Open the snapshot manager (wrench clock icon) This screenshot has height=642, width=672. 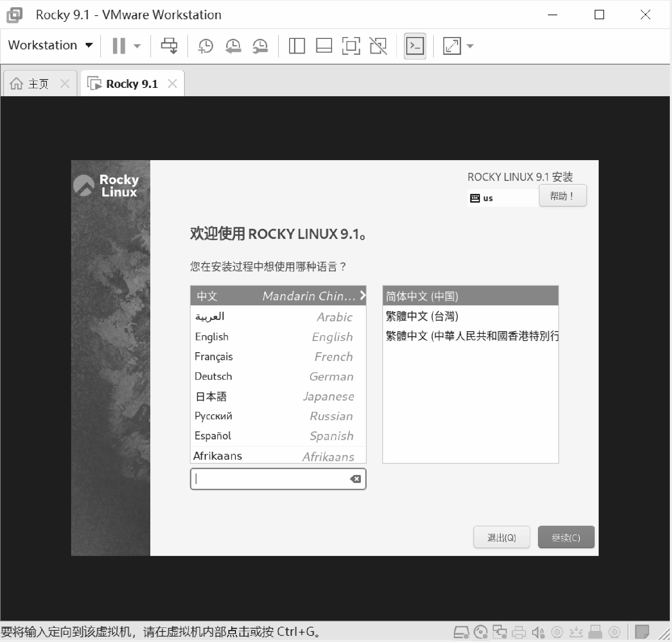(x=260, y=46)
